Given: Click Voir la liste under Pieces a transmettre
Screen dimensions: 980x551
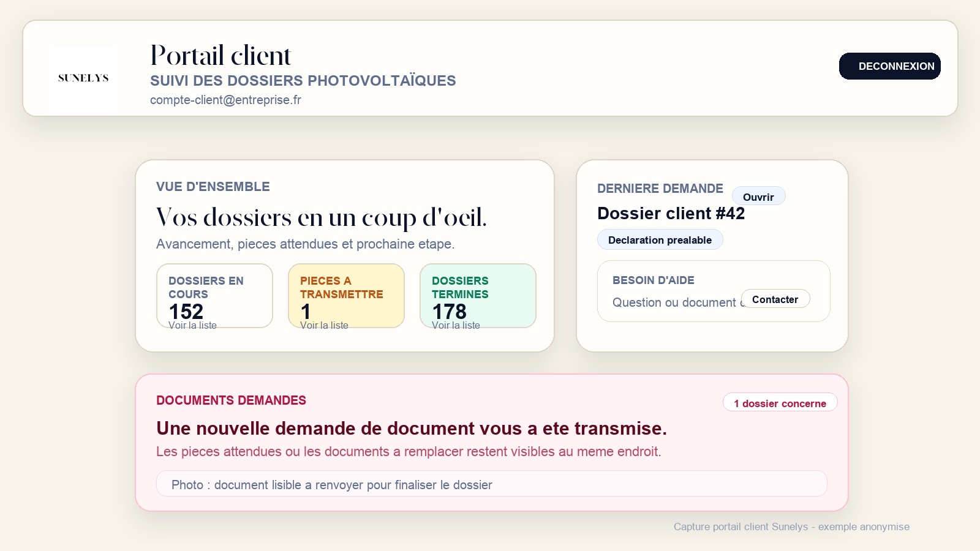Looking at the screenshot, I should pos(324,325).
